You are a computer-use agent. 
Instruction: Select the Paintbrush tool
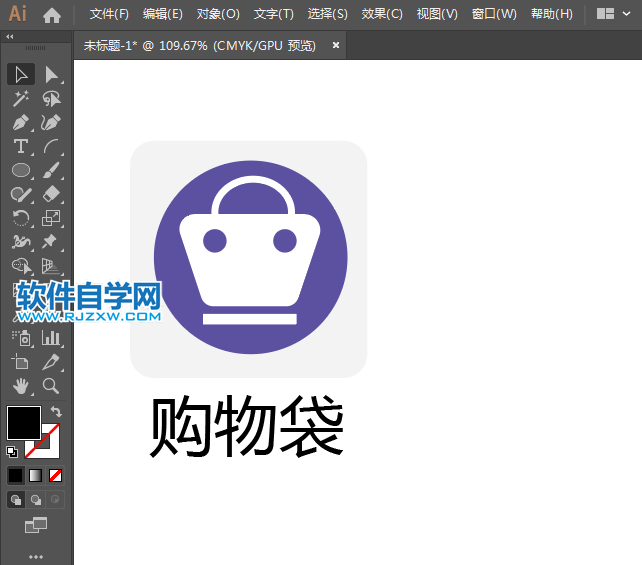pyautogui.click(x=51, y=170)
